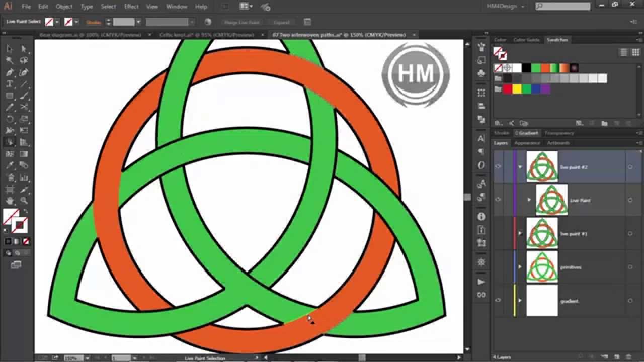This screenshot has width=644, height=362.
Task: Switch to the Celtic knot.ai document tab
Action: pos(206,35)
